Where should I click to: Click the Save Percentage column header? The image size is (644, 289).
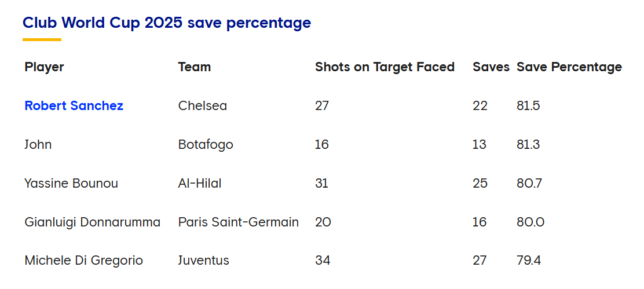pos(569,67)
